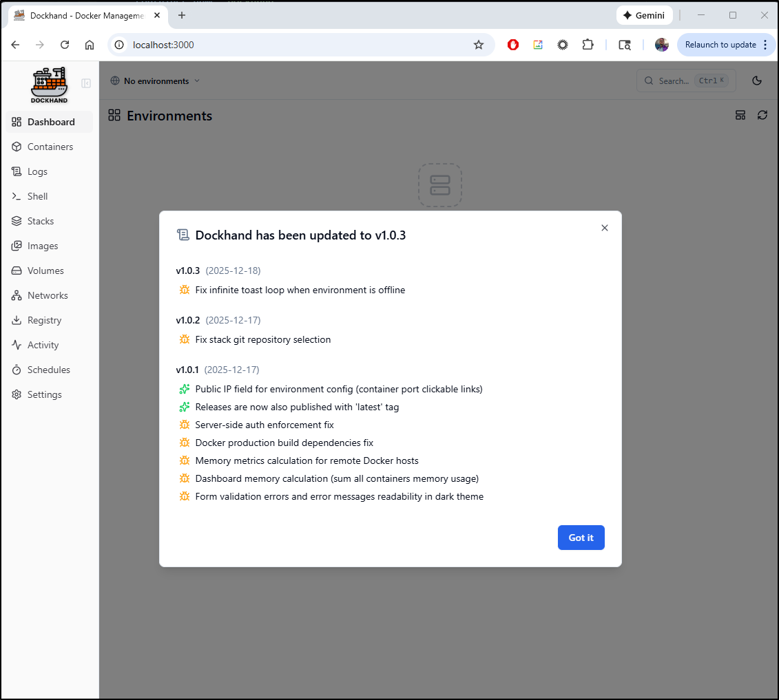This screenshot has width=779, height=700.
Task: Refresh the environments dashboard
Action: tap(762, 115)
